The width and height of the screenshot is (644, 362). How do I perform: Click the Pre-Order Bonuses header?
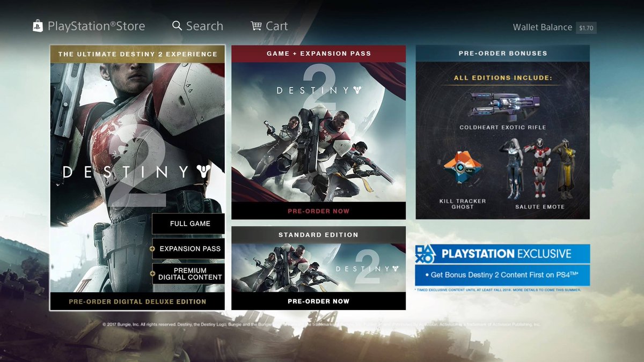click(x=503, y=54)
